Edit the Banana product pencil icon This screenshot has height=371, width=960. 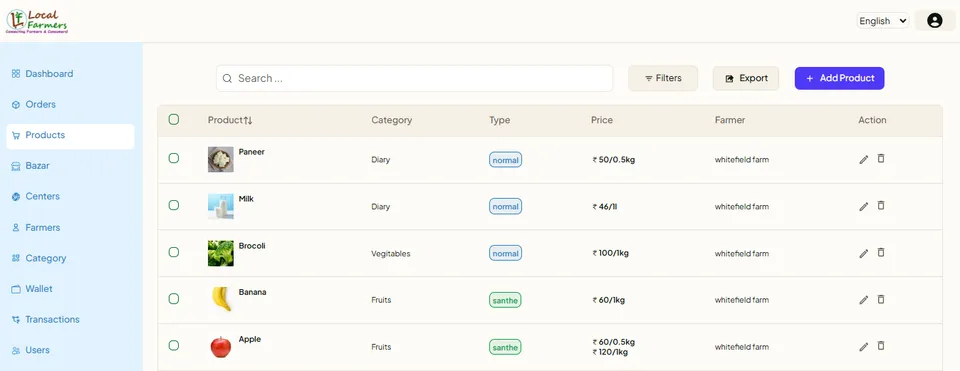pyautogui.click(x=864, y=300)
